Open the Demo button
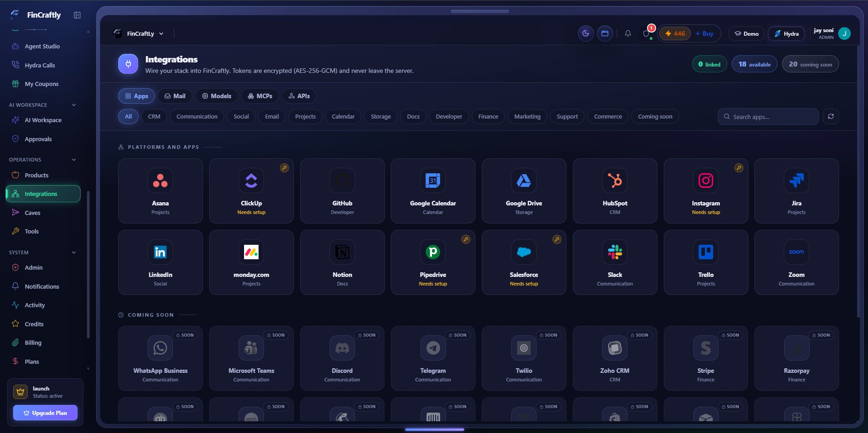Viewport: 868px width, 433px height. tap(746, 33)
